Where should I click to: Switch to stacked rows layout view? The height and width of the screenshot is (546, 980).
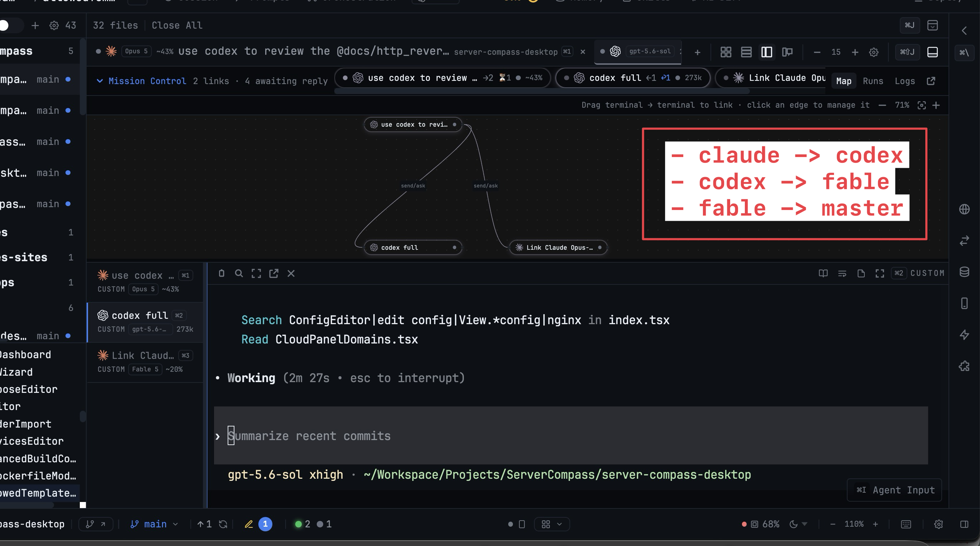746,52
